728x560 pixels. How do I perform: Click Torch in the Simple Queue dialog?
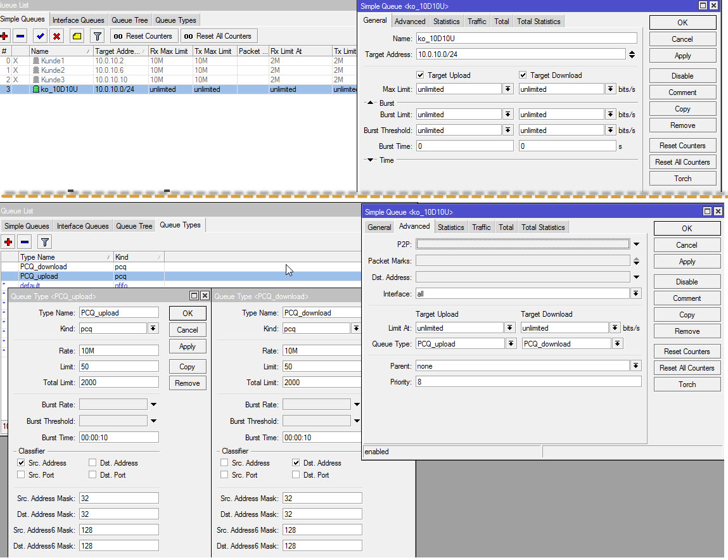(682, 178)
